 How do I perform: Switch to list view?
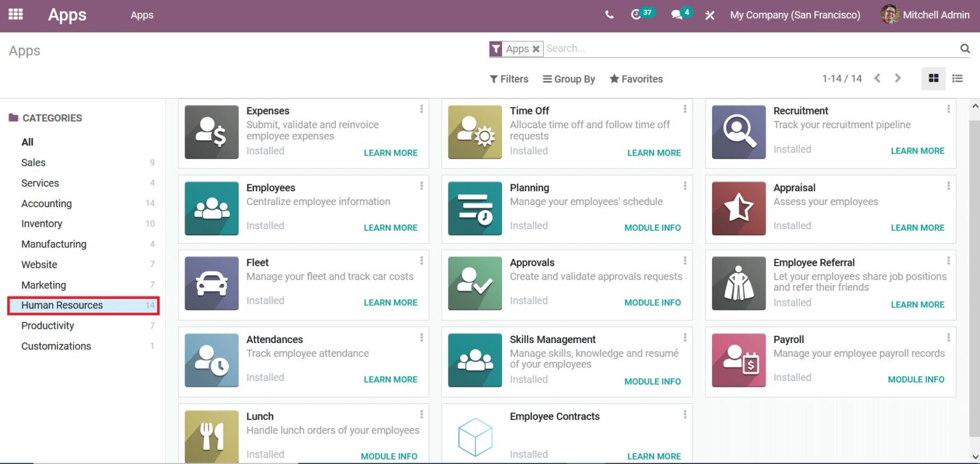click(x=957, y=78)
